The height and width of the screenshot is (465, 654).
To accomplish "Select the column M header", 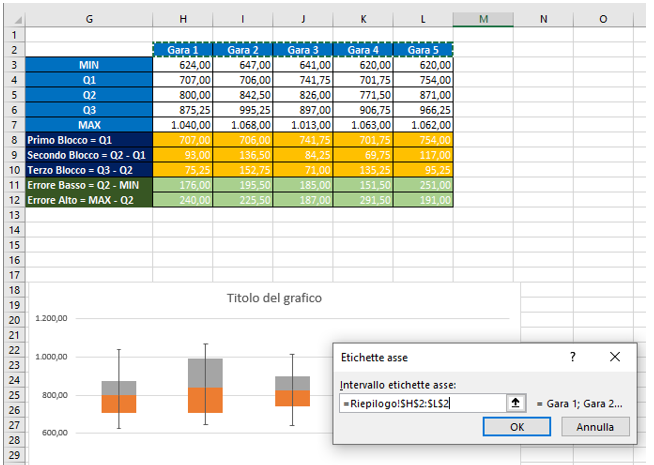I will [x=483, y=19].
